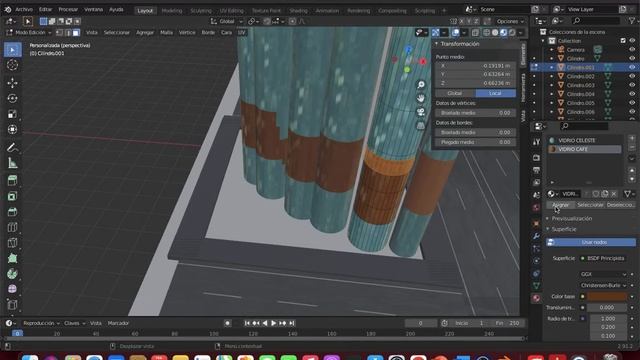Switch to Material Preview shading
Image resolution: width=640 pixels, height=360 pixels.
click(x=503, y=32)
